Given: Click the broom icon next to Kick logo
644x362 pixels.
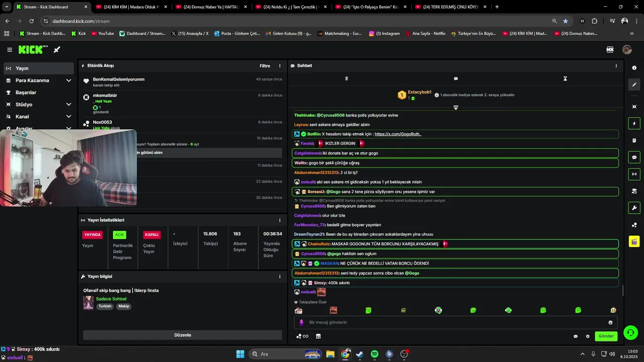Looking at the screenshot, I should tap(57, 50).
